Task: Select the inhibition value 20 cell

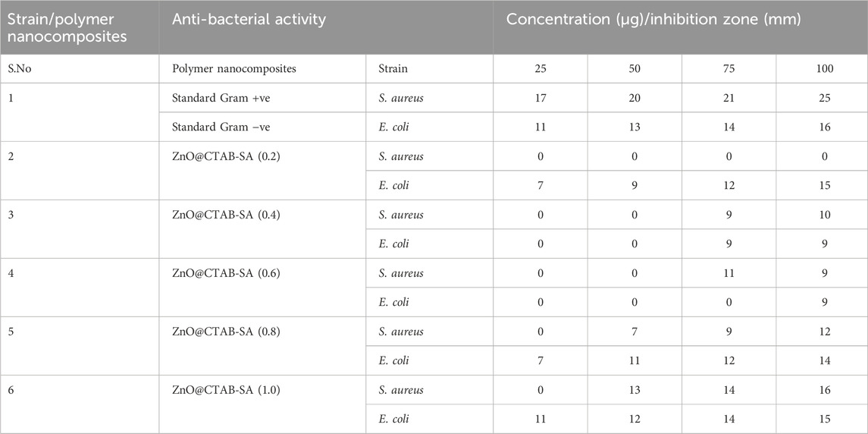Action: [x=635, y=98]
